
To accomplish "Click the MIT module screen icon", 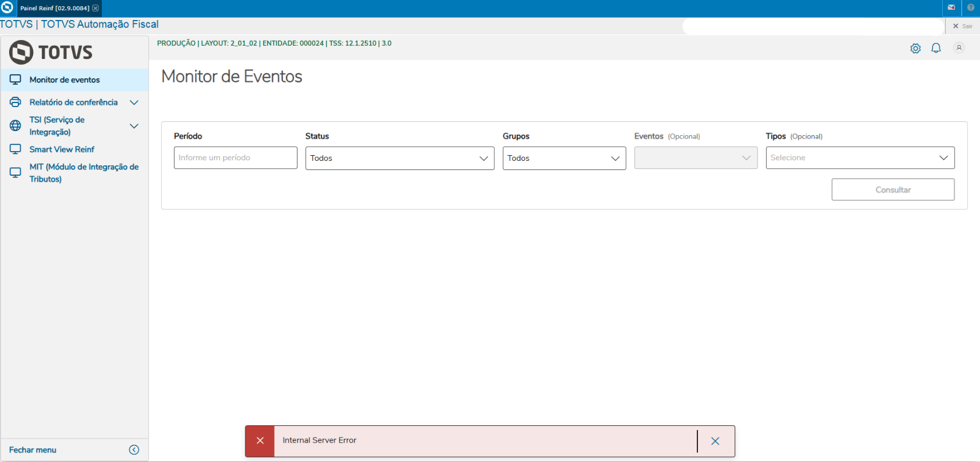I will (15, 173).
